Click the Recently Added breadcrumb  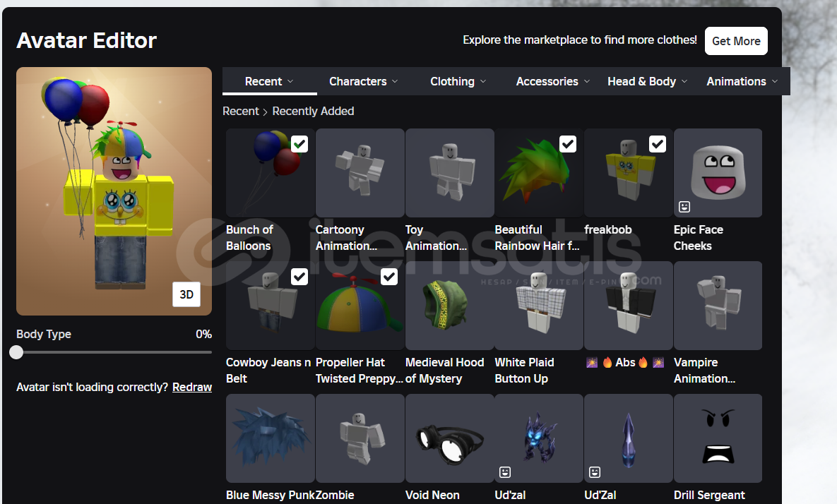(x=314, y=111)
